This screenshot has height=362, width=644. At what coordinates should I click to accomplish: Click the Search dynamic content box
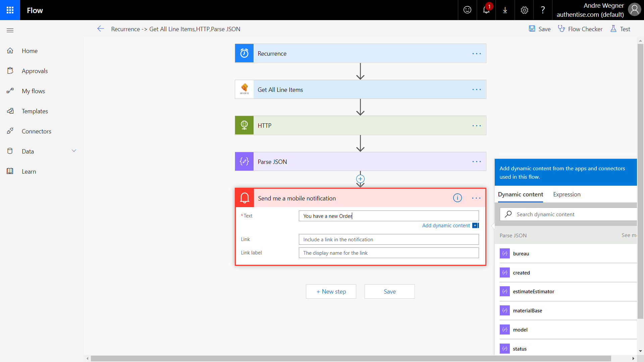568,214
